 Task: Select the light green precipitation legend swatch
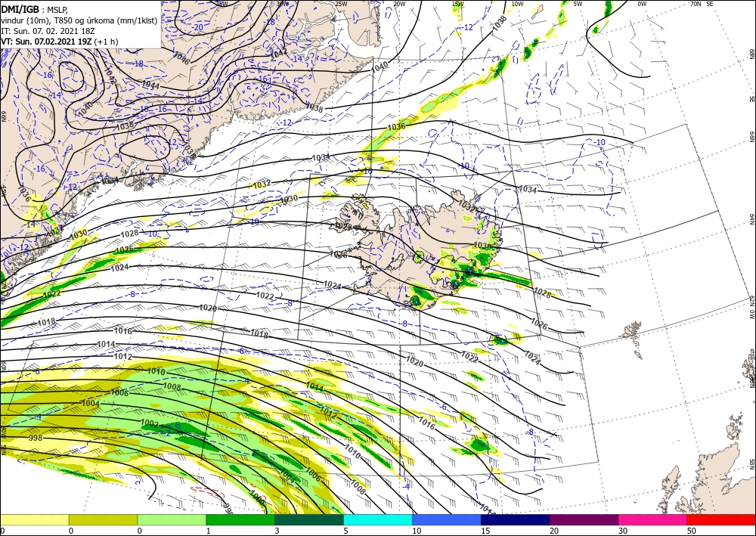[172, 519]
